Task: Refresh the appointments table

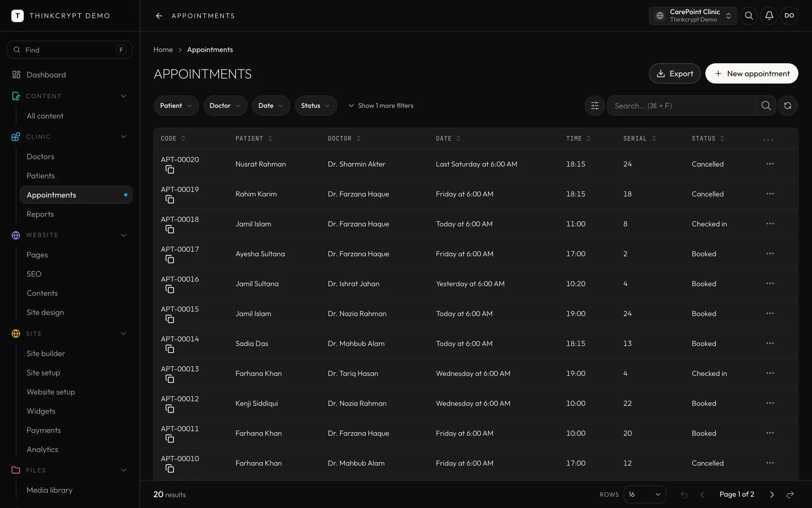Action: coord(787,105)
